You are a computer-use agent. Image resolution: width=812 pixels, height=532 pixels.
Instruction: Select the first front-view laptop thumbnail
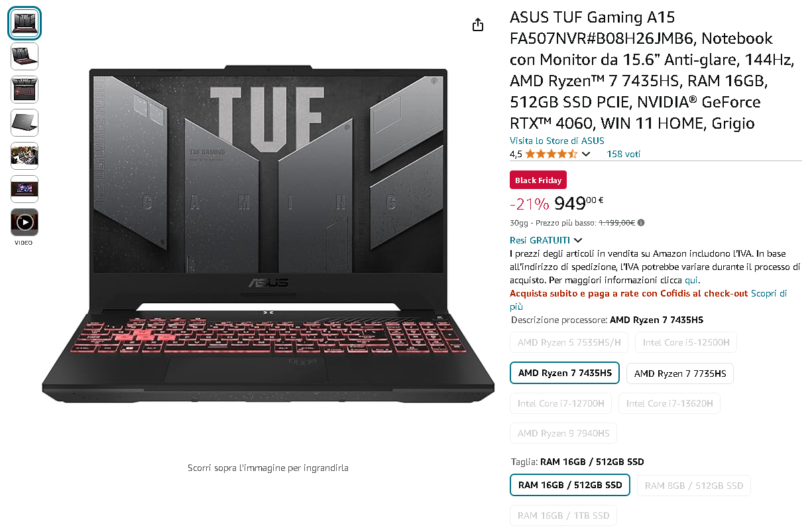tap(25, 23)
